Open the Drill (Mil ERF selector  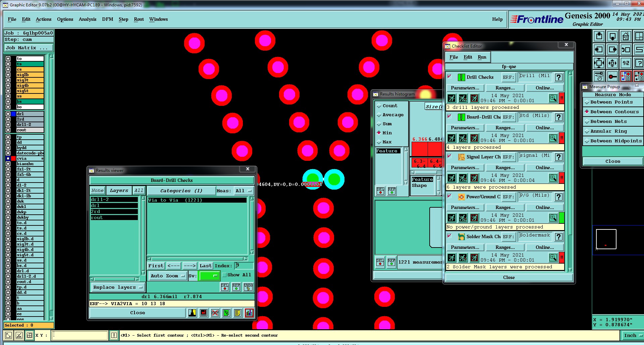[535, 77]
